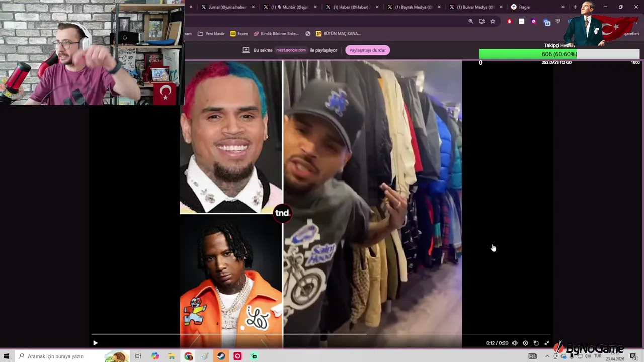
Task: Click the green follower goal bar
Action: (x=559, y=54)
